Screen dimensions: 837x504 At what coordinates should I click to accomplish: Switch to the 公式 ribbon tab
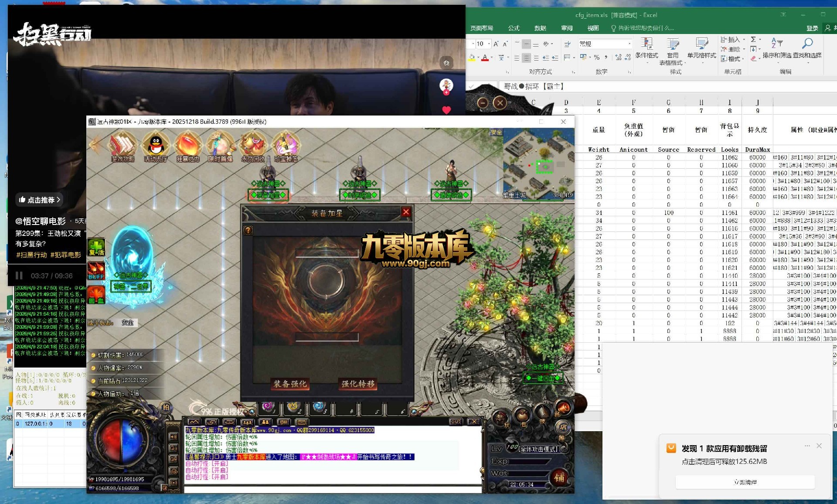[x=514, y=28]
